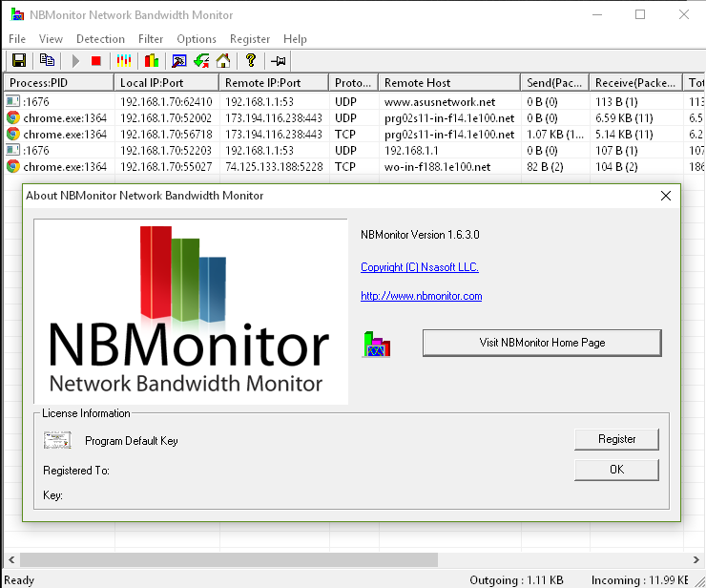The height and width of the screenshot is (588, 706).
Task: Click the horizontal scrollbar at bottom
Action: 229,559
